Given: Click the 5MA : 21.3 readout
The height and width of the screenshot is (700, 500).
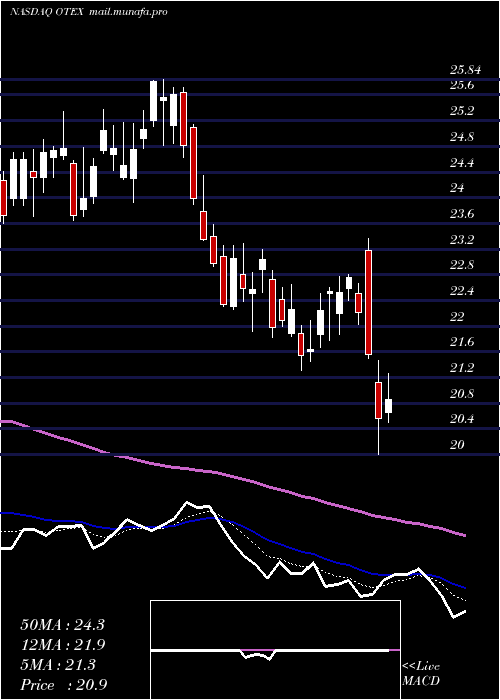Looking at the screenshot, I should 58,665.
